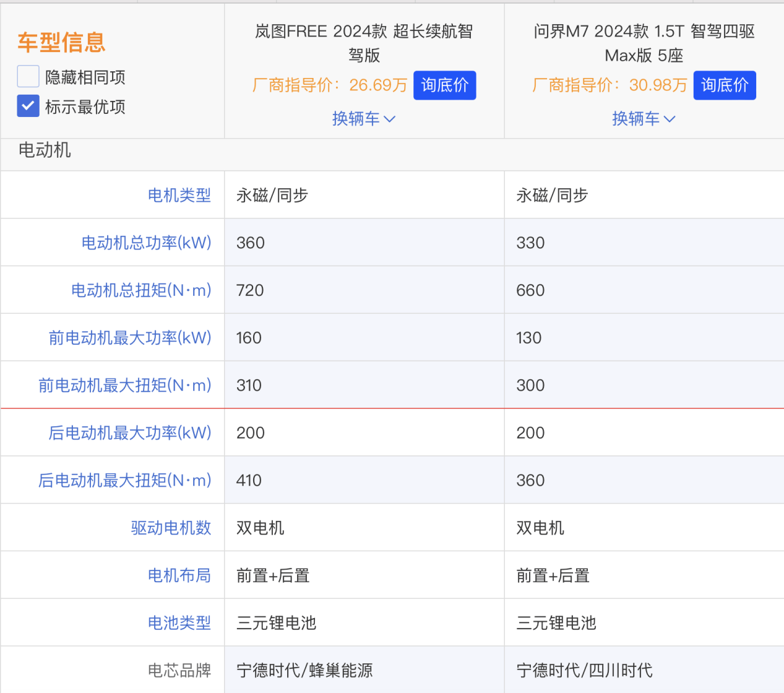
Task: Select the 160 front motor power value
Action: pos(249,338)
